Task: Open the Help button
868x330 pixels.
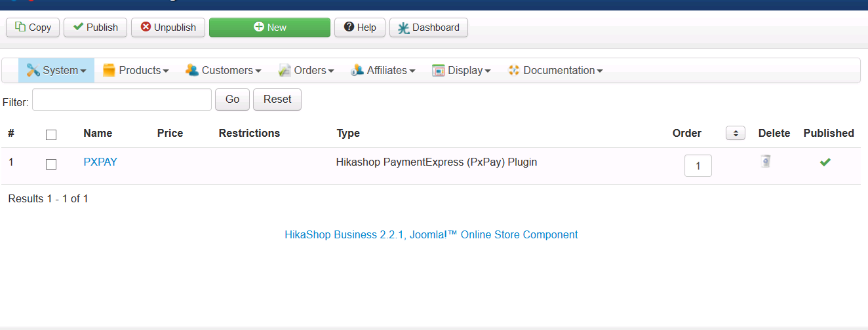Action: pos(360,27)
